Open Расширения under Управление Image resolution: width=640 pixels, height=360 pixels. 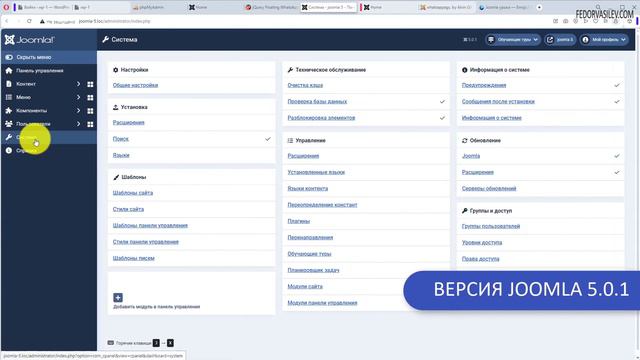303,156
